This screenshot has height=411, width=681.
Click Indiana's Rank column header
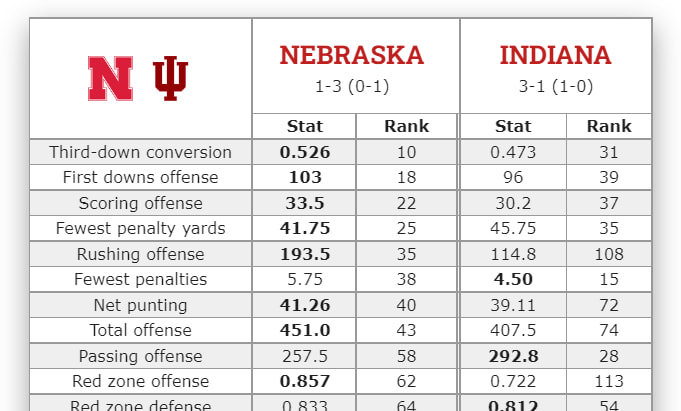[609, 126]
